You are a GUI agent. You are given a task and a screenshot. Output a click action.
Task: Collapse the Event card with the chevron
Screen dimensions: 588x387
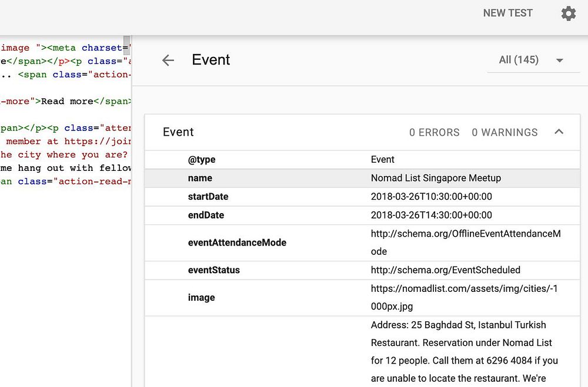coord(559,132)
